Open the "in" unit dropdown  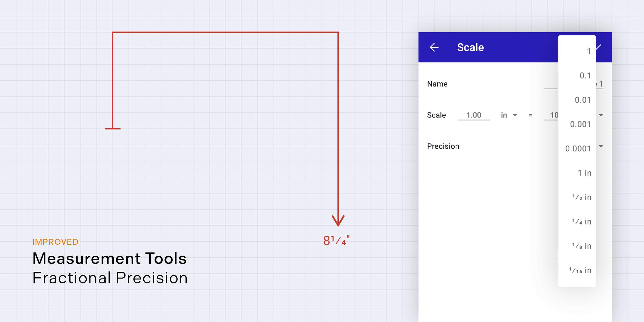pos(509,115)
